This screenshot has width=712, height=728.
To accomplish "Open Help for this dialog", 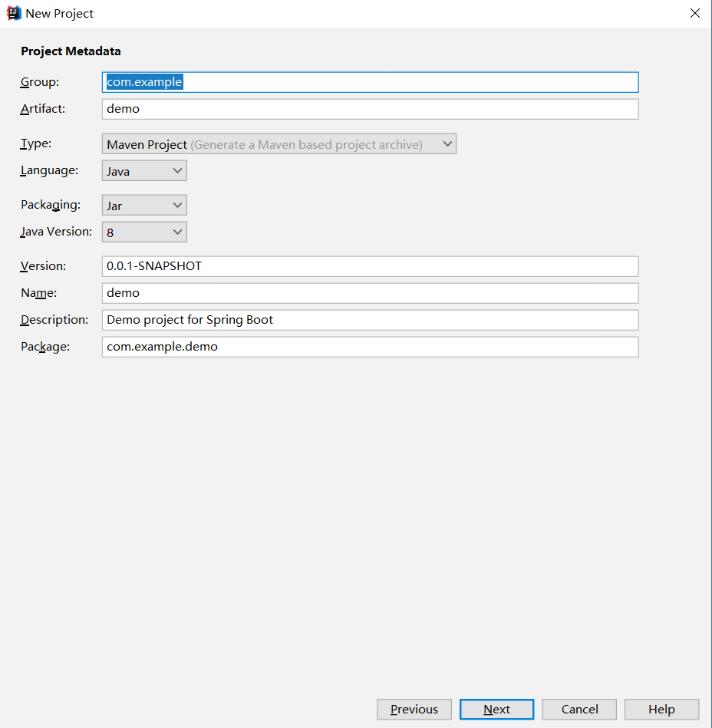I will click(661, 710).
